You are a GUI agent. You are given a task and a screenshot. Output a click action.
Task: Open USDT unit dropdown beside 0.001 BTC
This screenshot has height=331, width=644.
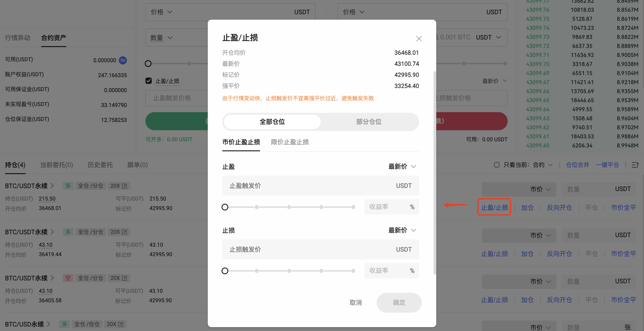pos(488,37)
